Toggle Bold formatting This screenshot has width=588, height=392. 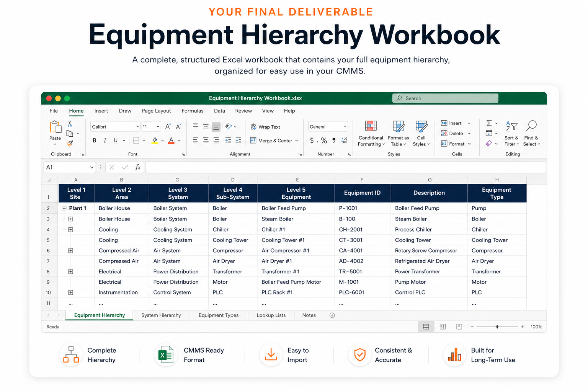pyautogui.click(x=95, y=140)
